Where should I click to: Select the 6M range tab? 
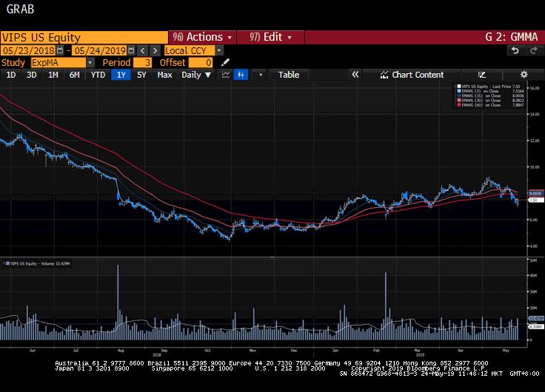pos(74,75)
